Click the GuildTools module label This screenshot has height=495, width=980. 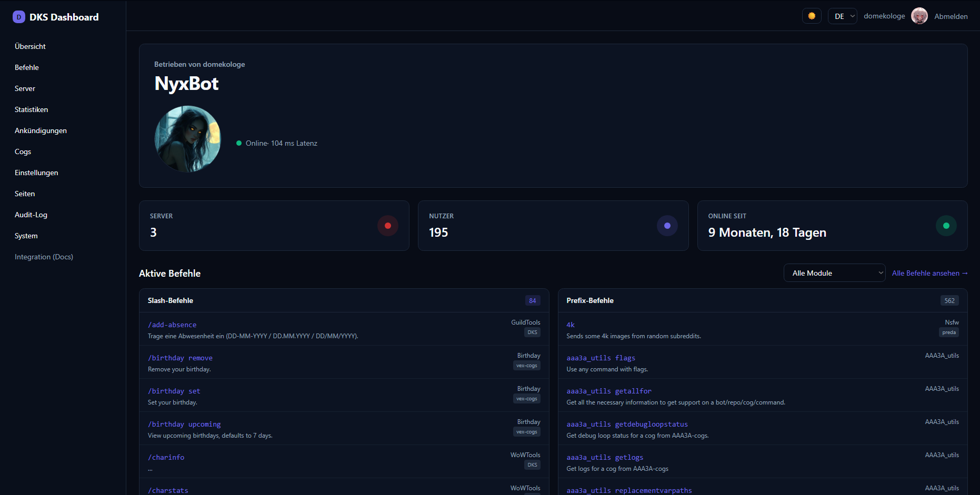(x=526, y=322)
